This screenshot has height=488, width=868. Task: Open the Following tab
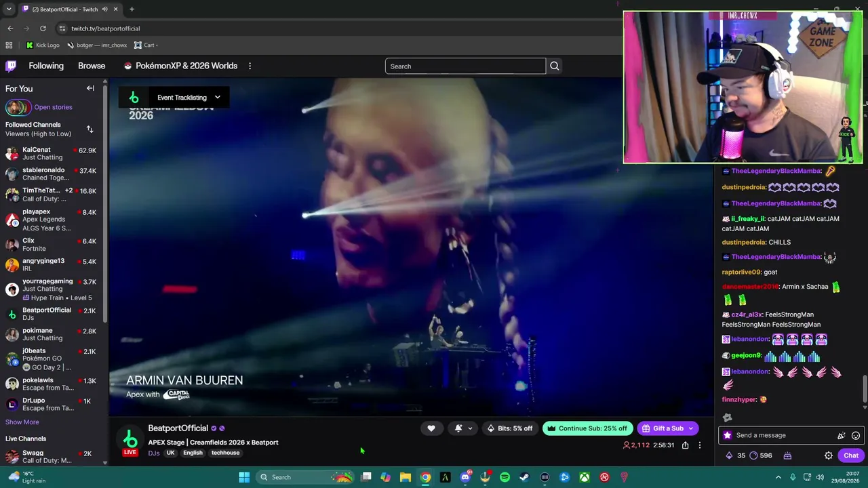(46, 66)
